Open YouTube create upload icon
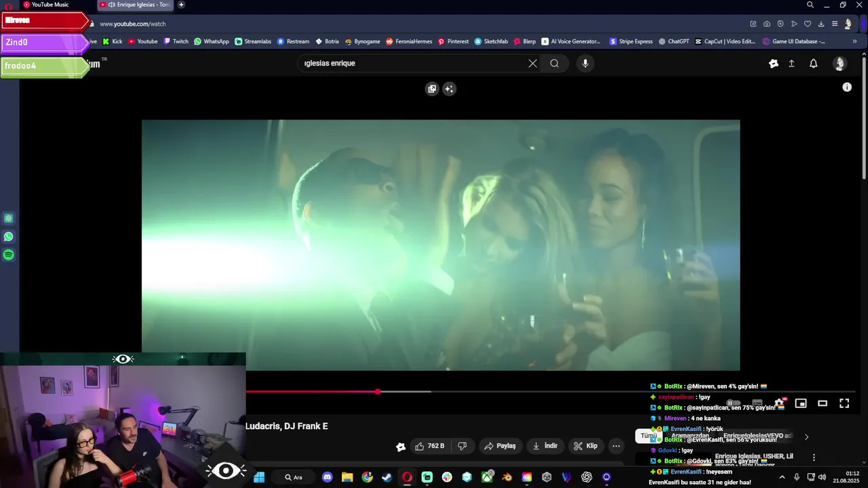 [x=791, y=63]
